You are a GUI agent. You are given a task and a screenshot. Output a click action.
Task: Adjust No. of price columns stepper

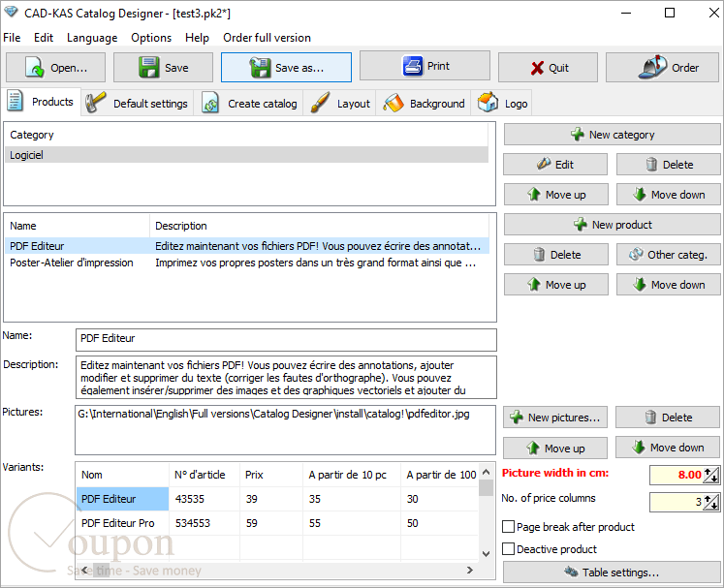click(x=711, y=502)
